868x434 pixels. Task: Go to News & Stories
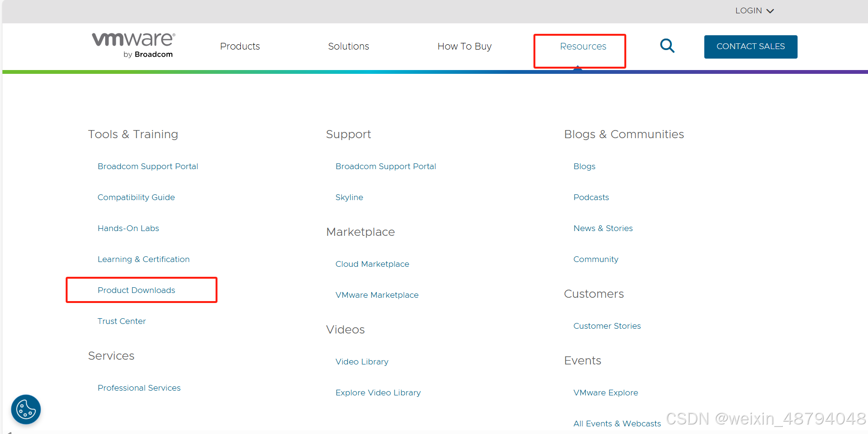coord(603,228)
